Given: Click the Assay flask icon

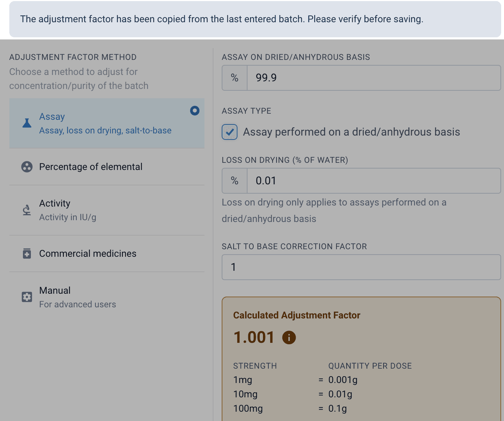Looking at the screenshot, I should click(x=27, y=123).
